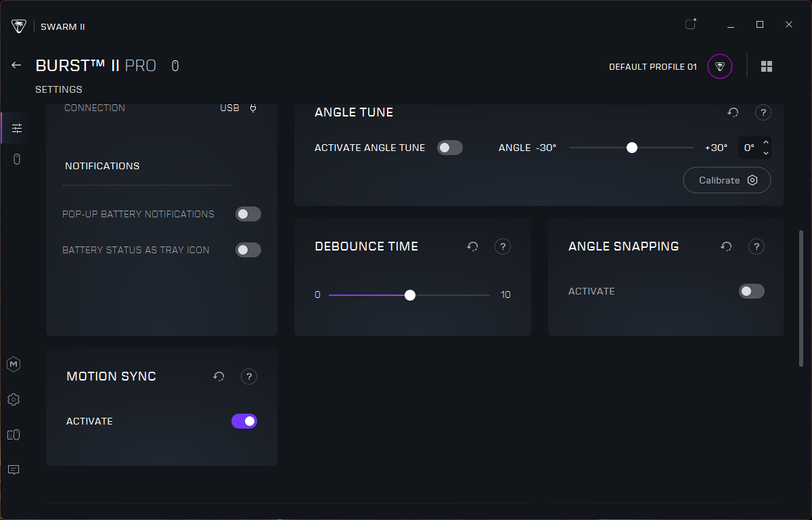Decrease angle value with down arrow
812x520 pixels.
click(x=765, y=153)
